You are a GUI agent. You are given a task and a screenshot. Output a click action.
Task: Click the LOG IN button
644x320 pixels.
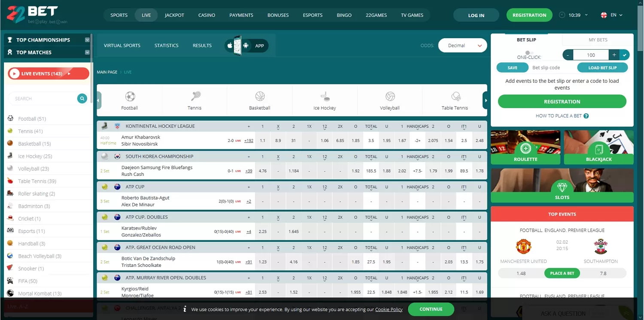pos(476,15)
